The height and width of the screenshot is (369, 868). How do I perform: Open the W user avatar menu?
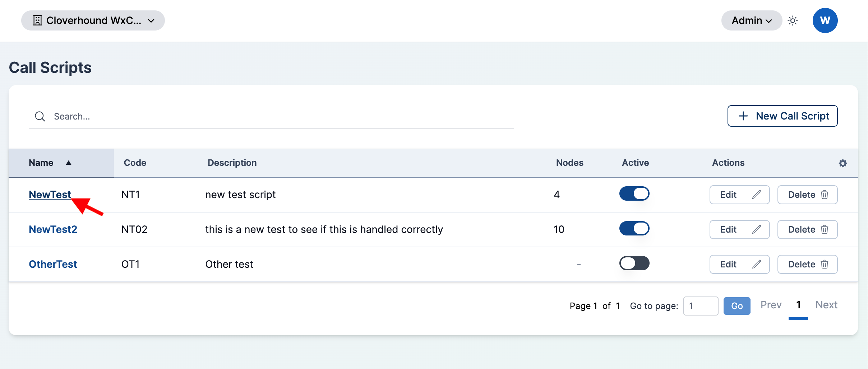825,20
